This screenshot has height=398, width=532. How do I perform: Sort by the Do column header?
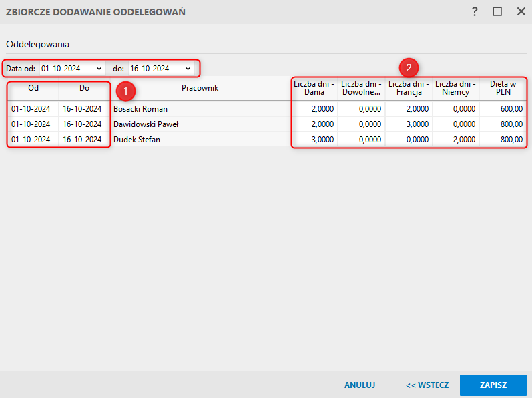click(84, 88)
